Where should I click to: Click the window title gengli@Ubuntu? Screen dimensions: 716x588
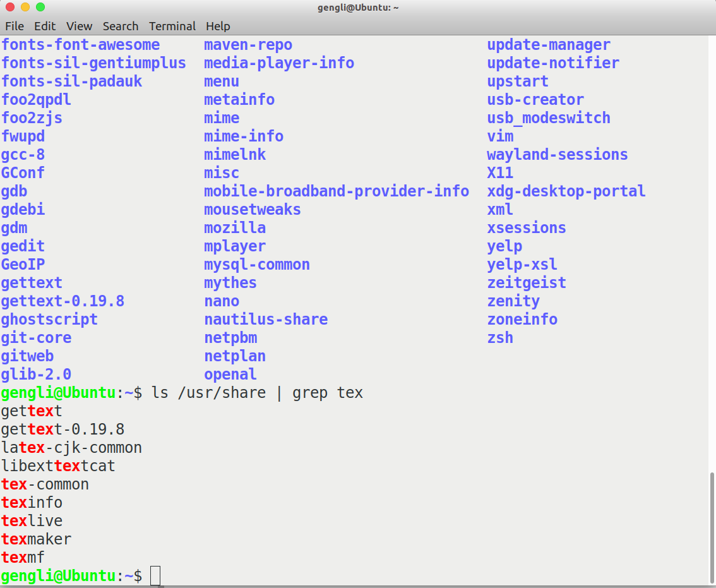pyautogui.click(x=358, y=7)
